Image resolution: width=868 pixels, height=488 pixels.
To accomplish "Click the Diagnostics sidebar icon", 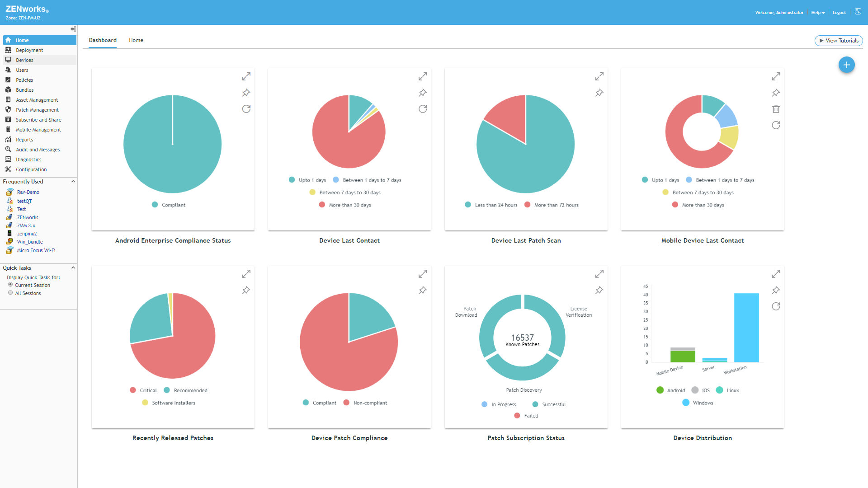I will click(x=8, y=159).
